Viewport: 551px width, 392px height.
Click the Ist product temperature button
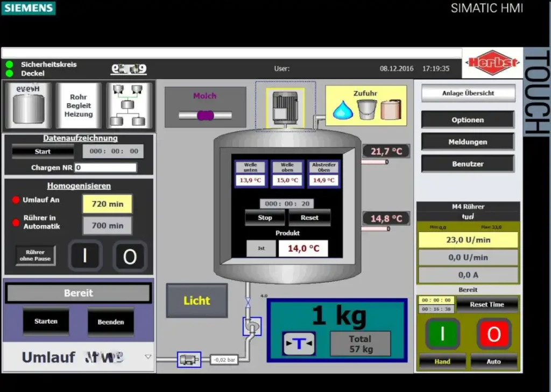261,248
